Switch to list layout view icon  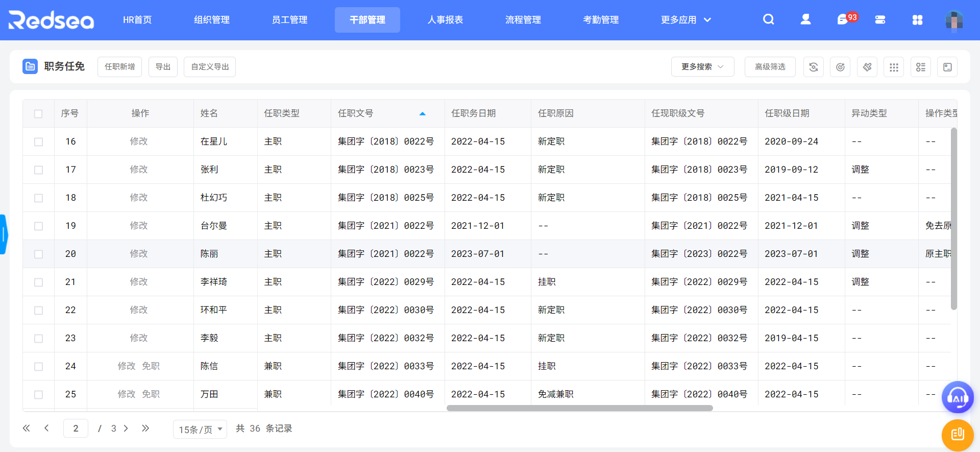921,67
